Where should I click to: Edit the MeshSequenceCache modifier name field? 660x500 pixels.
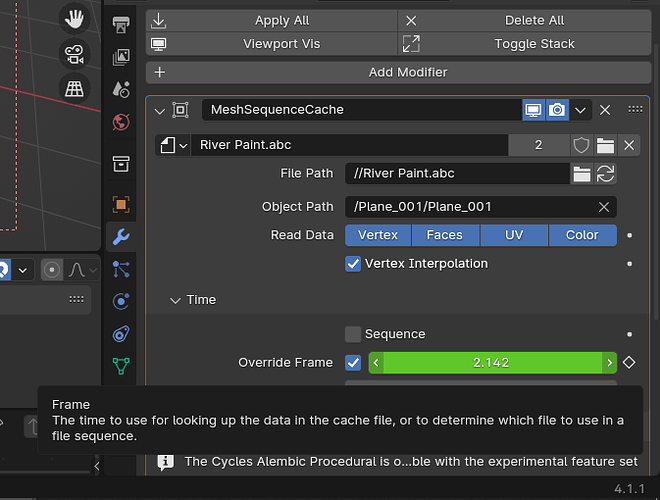point(362,110)
